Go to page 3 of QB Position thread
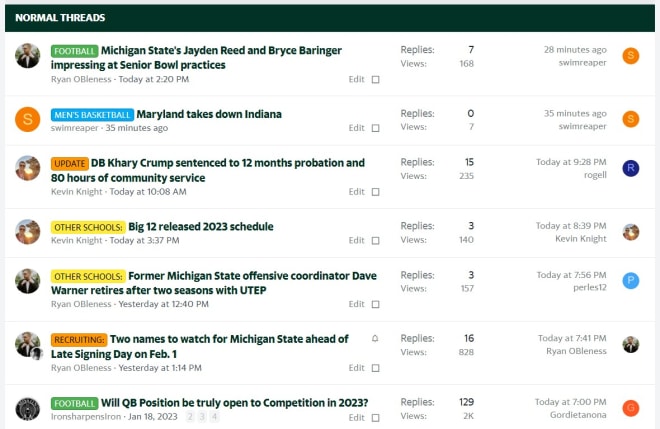The width and height of the screenshot is (660, 429). point(202,417)
